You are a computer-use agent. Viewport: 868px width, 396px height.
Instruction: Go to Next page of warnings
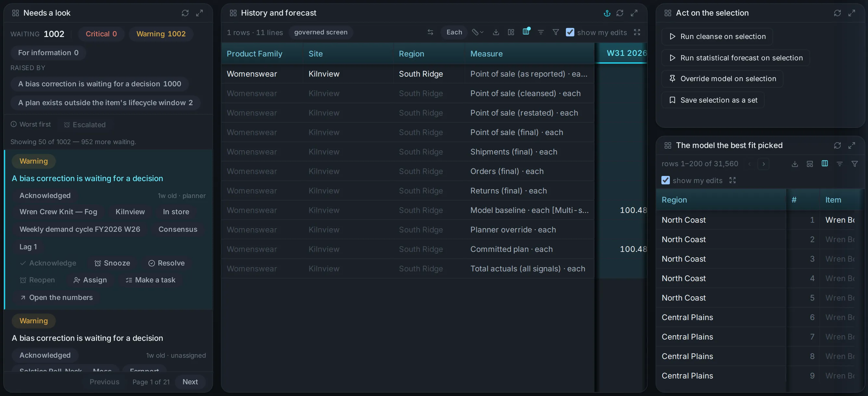pyautogui.click(x=190, y=382)
